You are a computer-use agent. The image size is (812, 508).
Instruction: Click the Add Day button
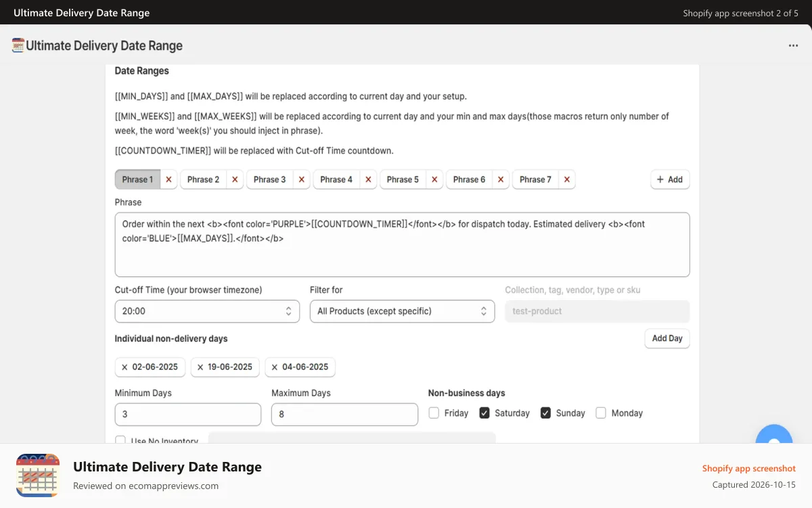(667, 339)
